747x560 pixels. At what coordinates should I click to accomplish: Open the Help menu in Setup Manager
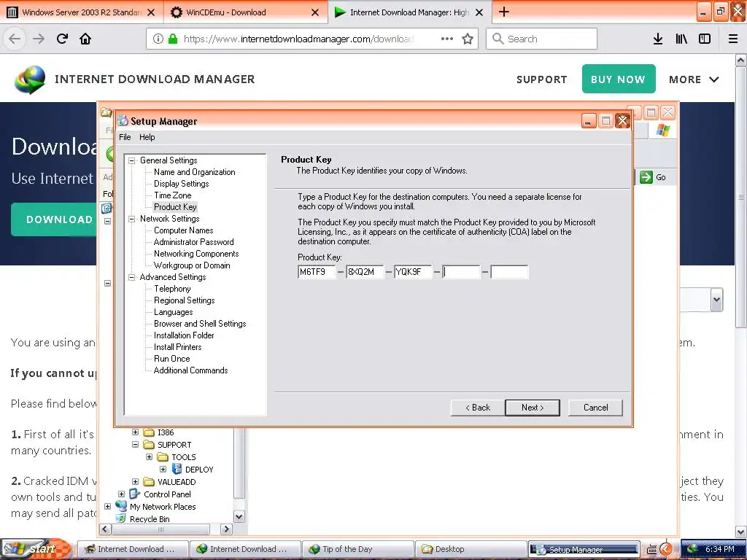point(147,137)
